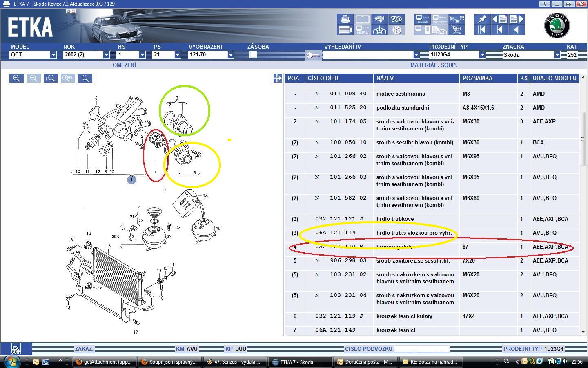Switch to the MATERIÁL. SOUP. tab
Image resolution: width=588 pixels, height=368 pixels.
pyautogui.click(x=434, y=65)
